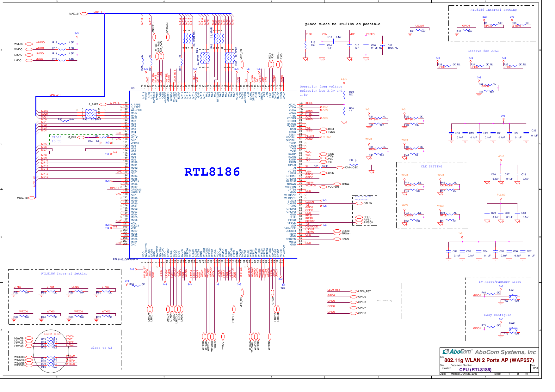Click the TRSW- port connector

tap(337, 184)
